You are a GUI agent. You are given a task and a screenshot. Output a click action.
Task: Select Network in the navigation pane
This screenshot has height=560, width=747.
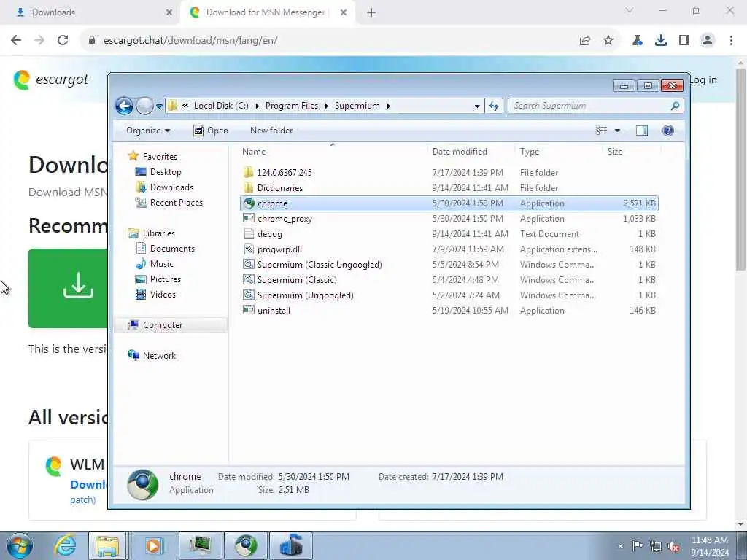pyautogui.click(x=159, y=356)
